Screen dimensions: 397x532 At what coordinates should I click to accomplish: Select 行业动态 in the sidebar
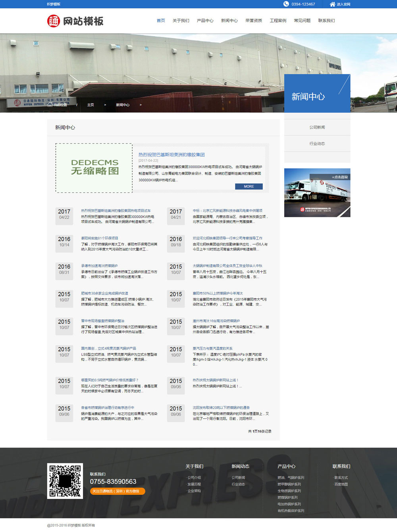tap(317, 144)
